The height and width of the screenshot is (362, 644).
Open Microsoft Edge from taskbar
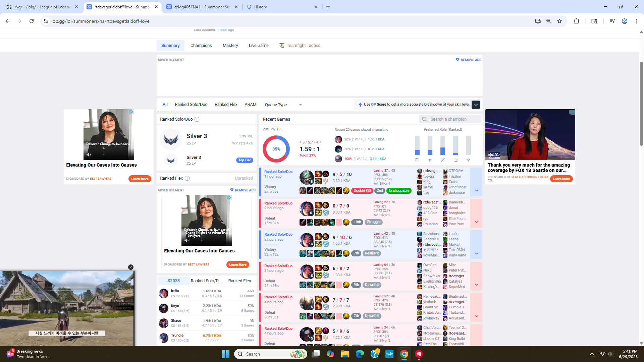click(x=360, y=354)
